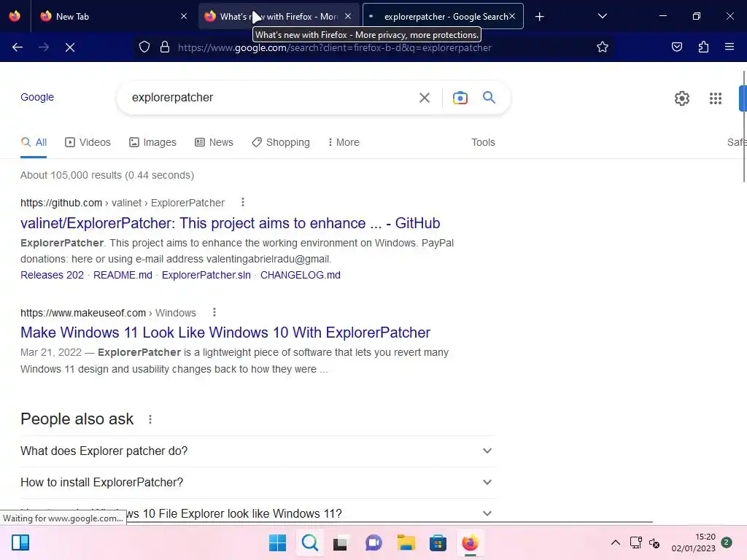
Task: Click the page vertical scrollbar
Action: tap(743, 126)
